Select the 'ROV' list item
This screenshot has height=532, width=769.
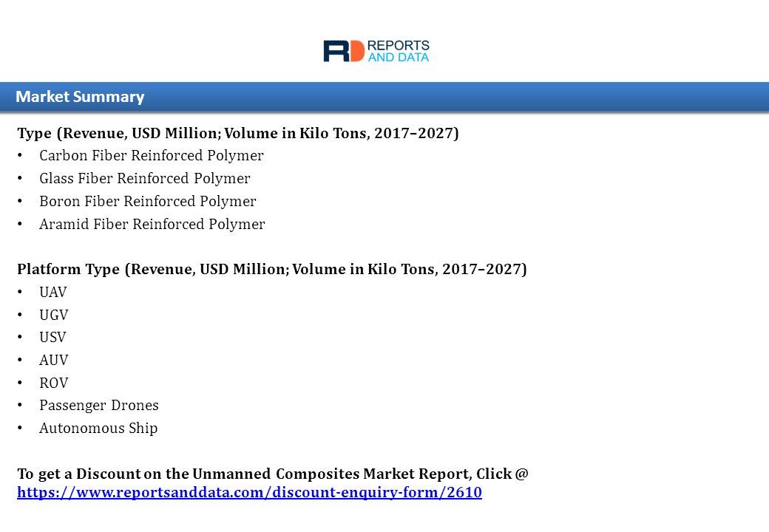click(53, 383)
